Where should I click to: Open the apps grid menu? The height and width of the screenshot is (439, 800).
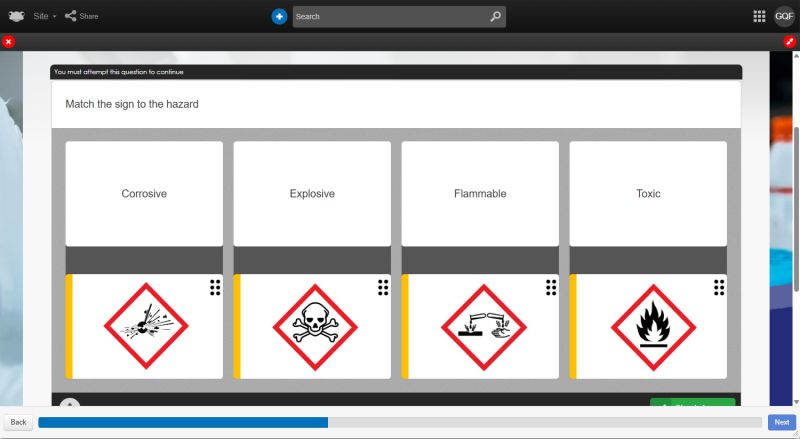coord(759,17)
